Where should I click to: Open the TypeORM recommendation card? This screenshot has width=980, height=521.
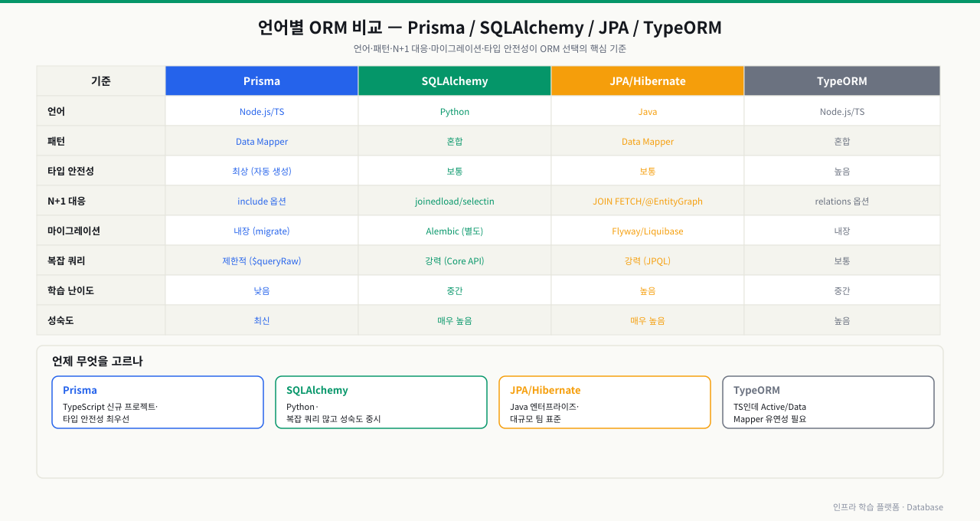(828, 402)
